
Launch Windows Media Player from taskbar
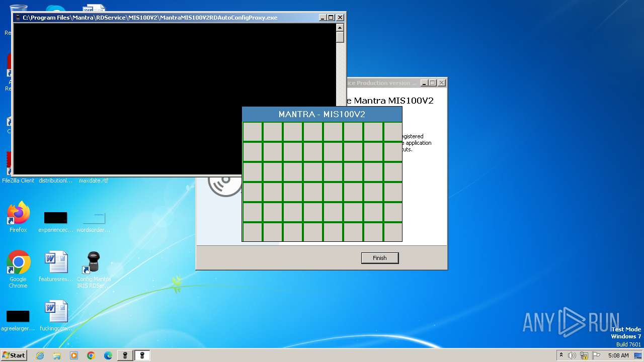tap(74, 355)
